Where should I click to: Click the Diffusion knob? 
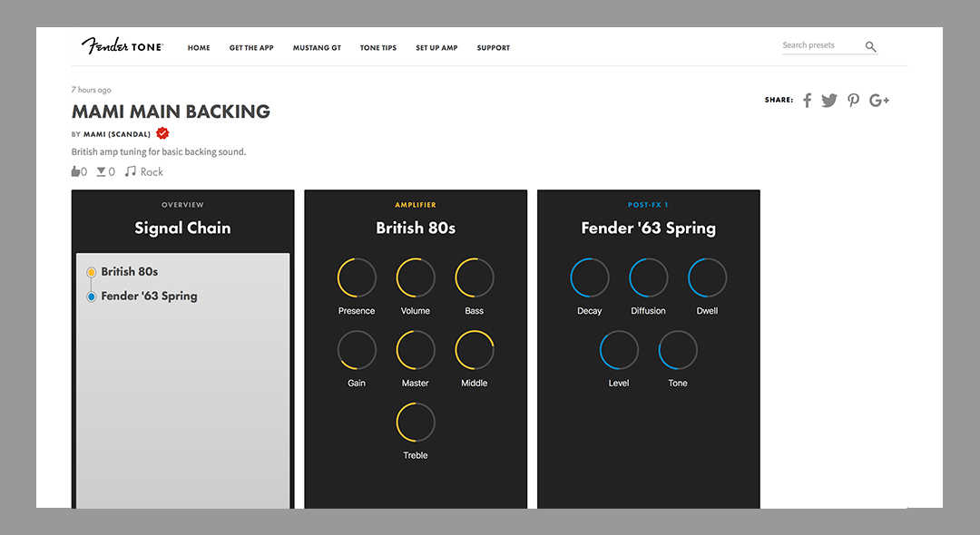click(648, 277)
